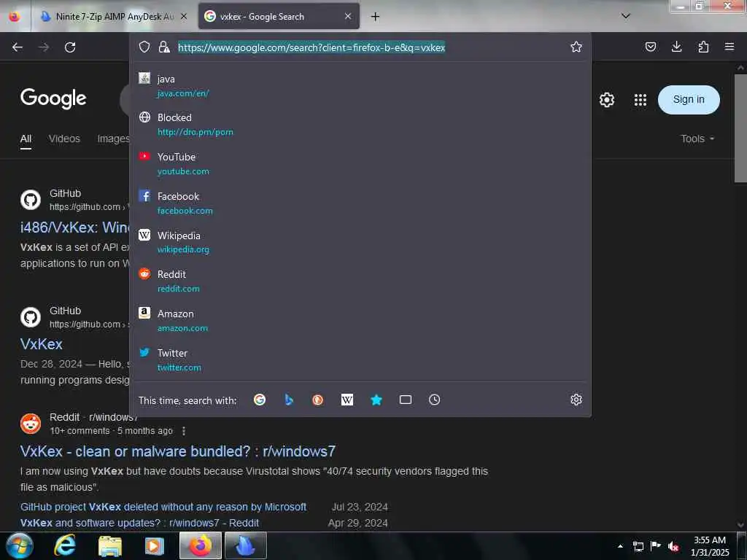Click the Sign in button
The height and width of the screenshot is (560, 747).
point(689,99)
